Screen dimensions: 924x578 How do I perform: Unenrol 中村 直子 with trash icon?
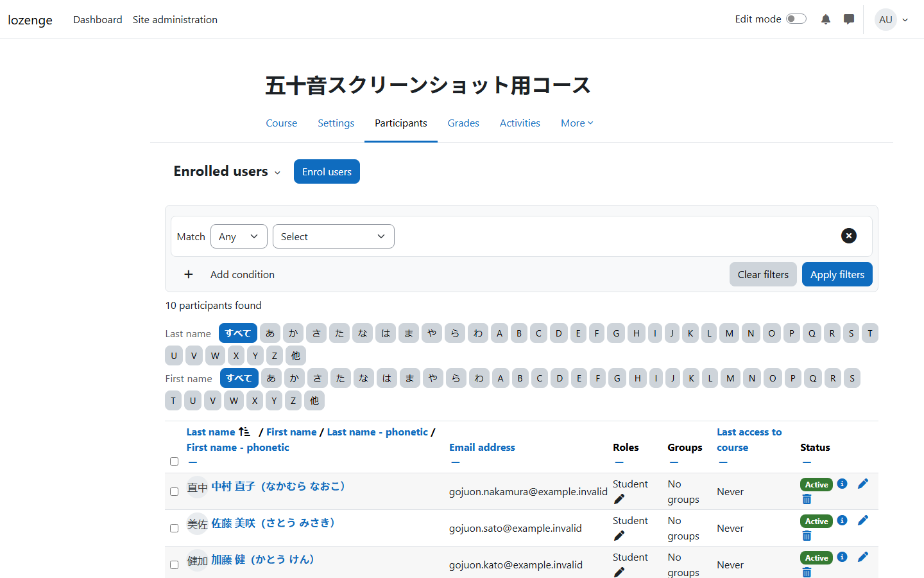pyautogui.click(x=807, y=499)
